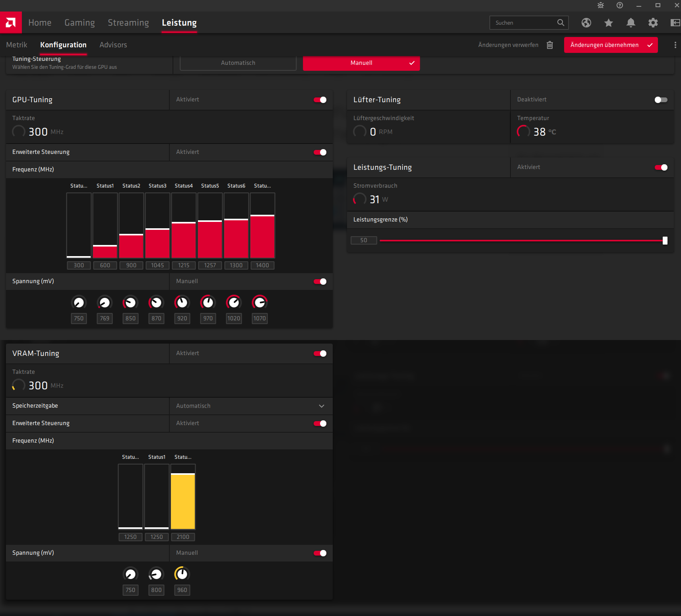The width and height of the screenshot is (681, 616).
Task: Click the search magnifier icon
Action: coord(561,23)
